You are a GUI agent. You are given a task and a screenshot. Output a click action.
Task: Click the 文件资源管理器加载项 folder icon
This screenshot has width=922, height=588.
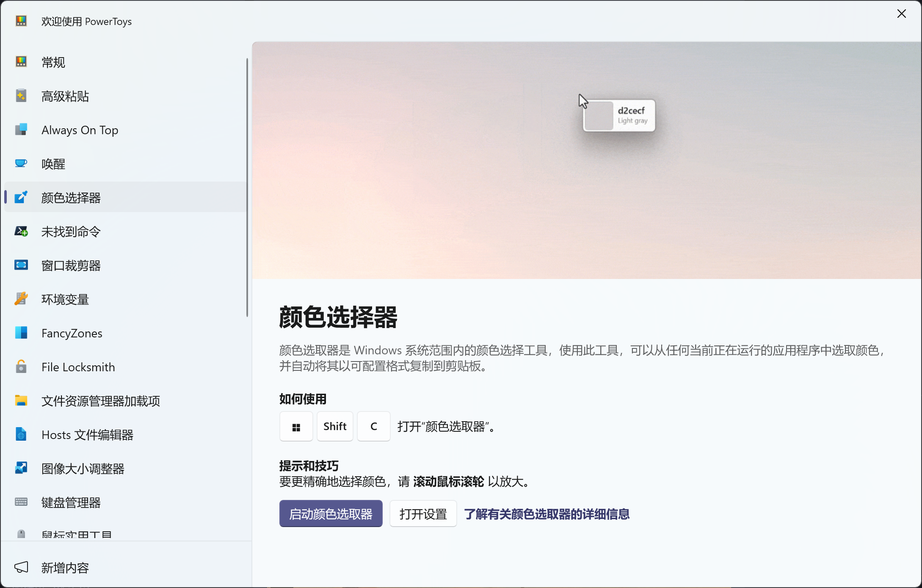click(21, 400)
